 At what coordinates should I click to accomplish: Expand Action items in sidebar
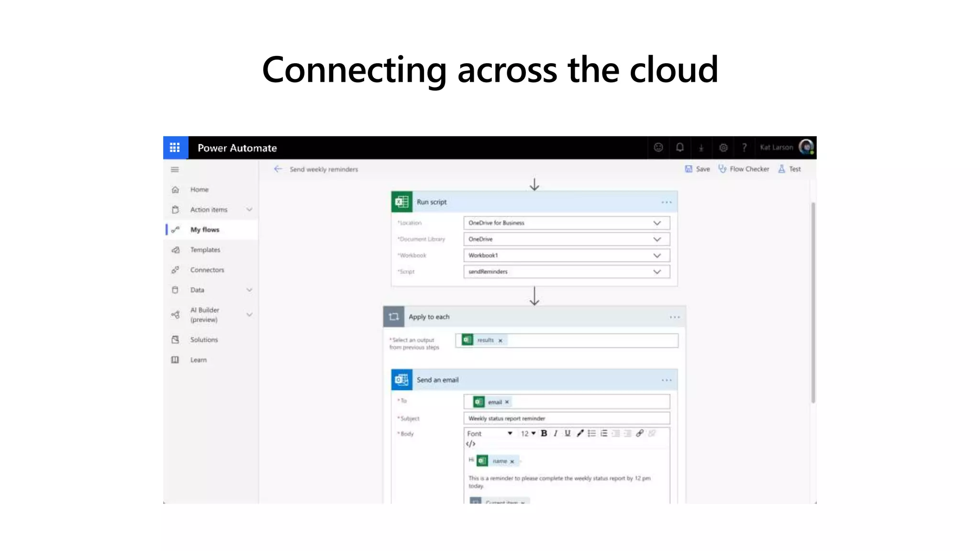pos(249,209)
